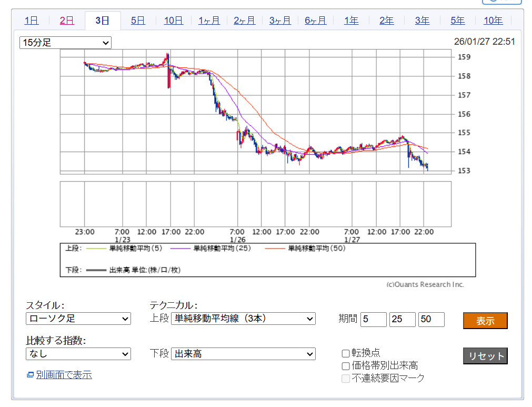Open the 上段 technical indicator dropdown
Image resolution: width=532 pixels, height=407 pixels.
243,319
